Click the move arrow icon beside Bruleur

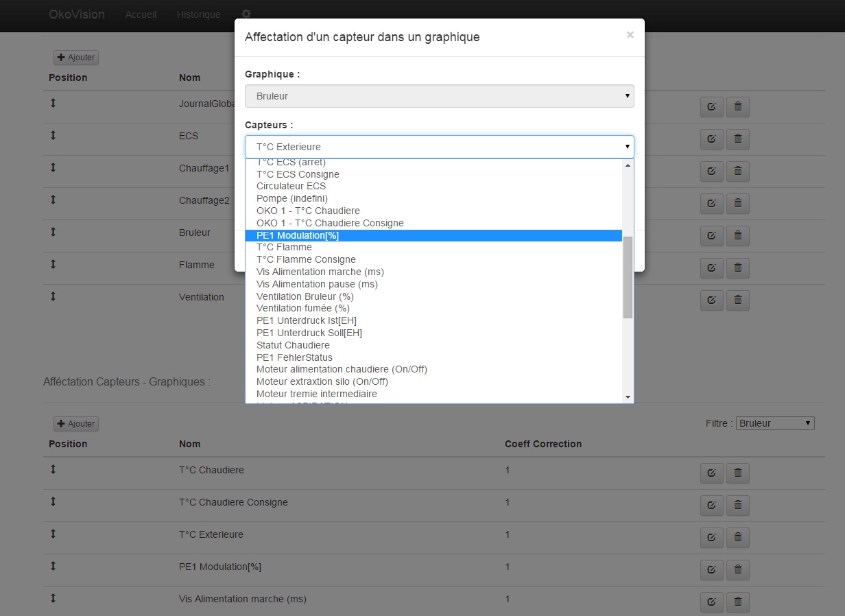53,233
